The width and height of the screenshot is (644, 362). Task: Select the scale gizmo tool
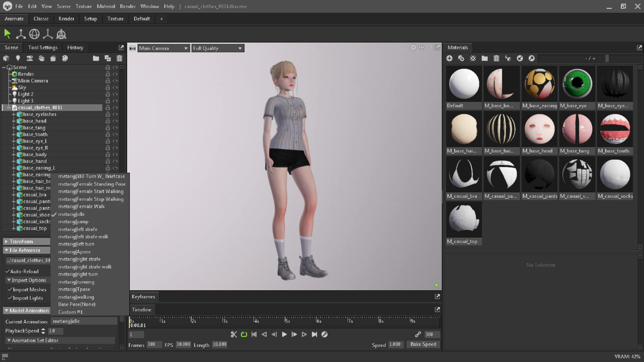point(48,34)
